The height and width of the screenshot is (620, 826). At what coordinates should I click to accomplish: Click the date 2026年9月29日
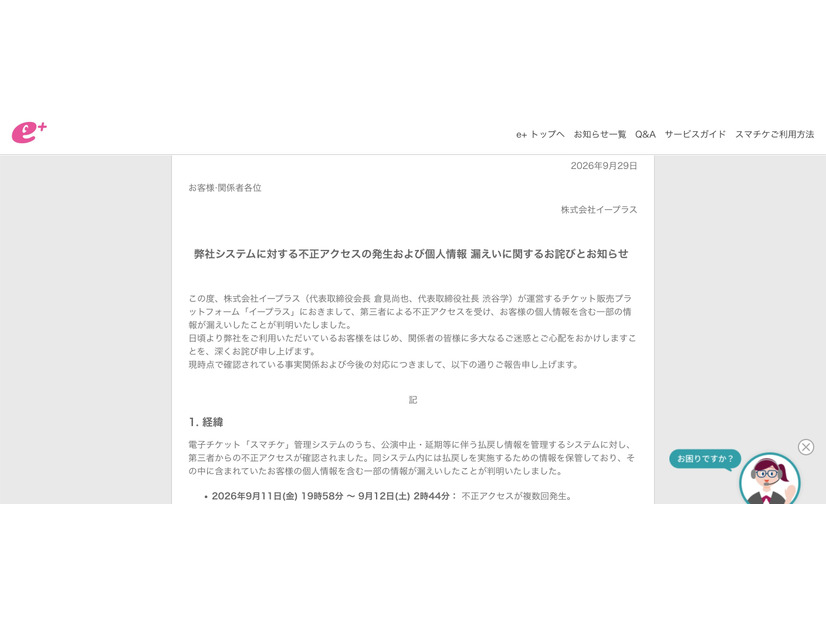pyautogui.click(x=604, y=166)
